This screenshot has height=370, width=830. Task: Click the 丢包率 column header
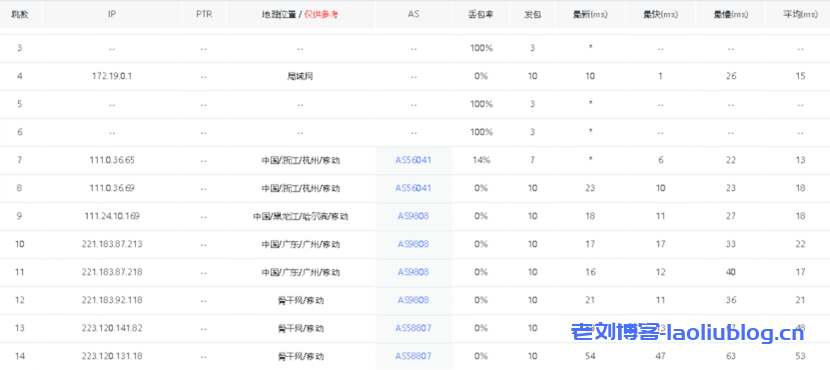point(481,14)
